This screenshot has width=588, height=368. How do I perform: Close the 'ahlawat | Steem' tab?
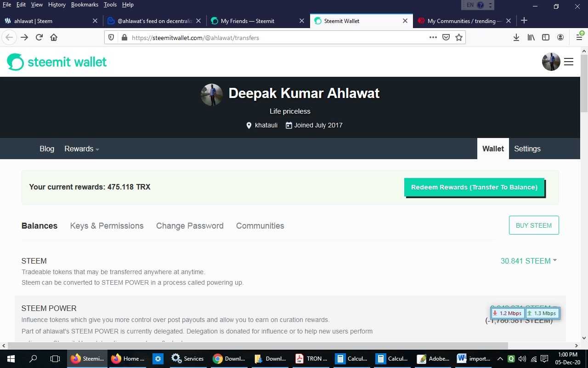click(95, 21)
